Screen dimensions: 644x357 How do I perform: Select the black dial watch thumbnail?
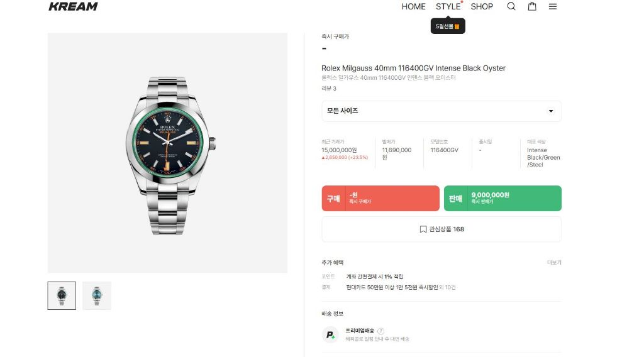coord(62,295)
